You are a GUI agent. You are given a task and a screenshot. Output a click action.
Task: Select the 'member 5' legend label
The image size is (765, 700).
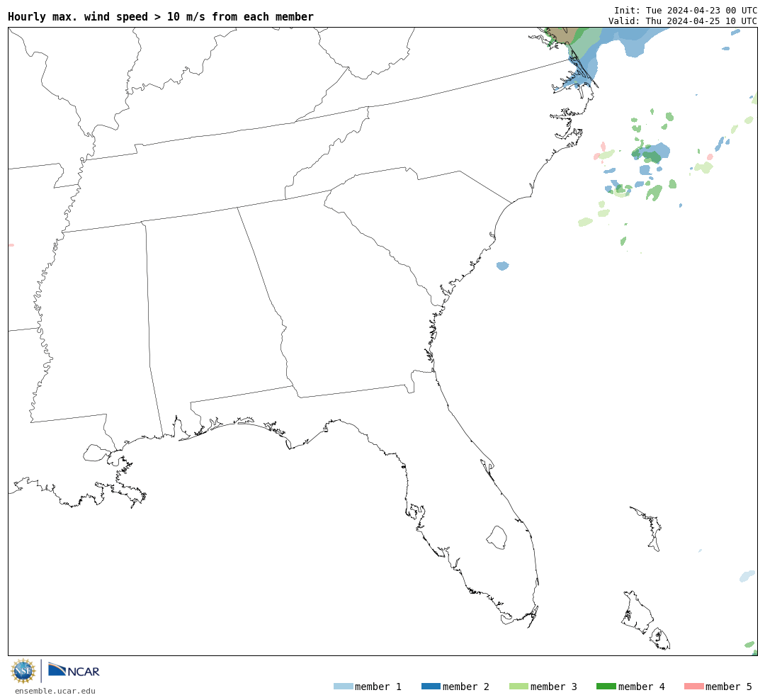tap(729, 687)
